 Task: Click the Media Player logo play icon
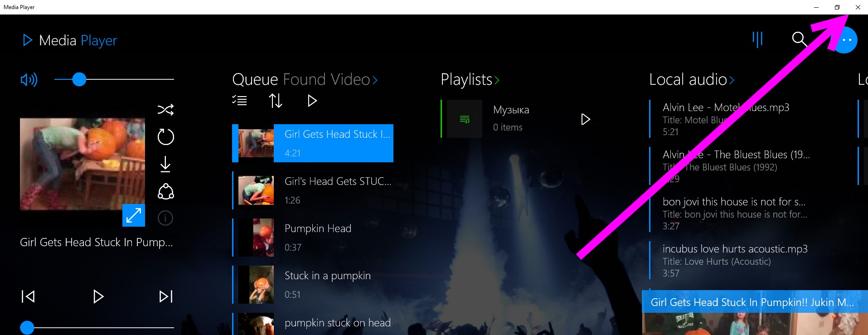[28, 40]
